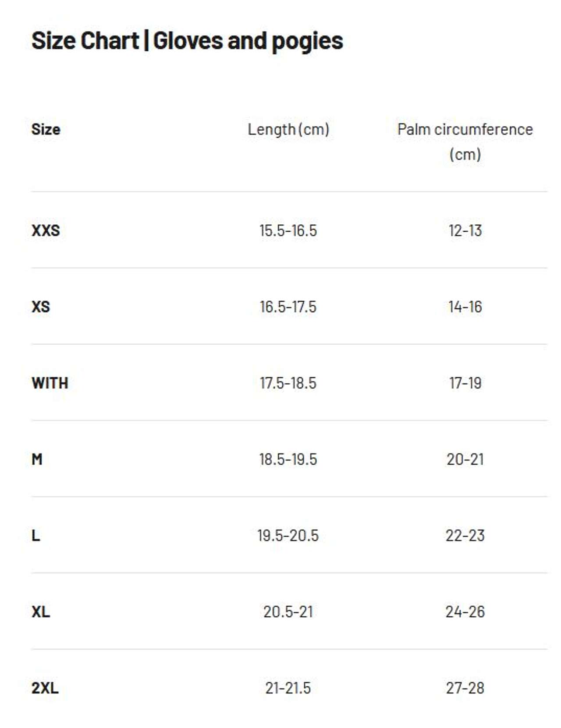Click the Palm circumference (cm) header

click(x=465, y=141)
